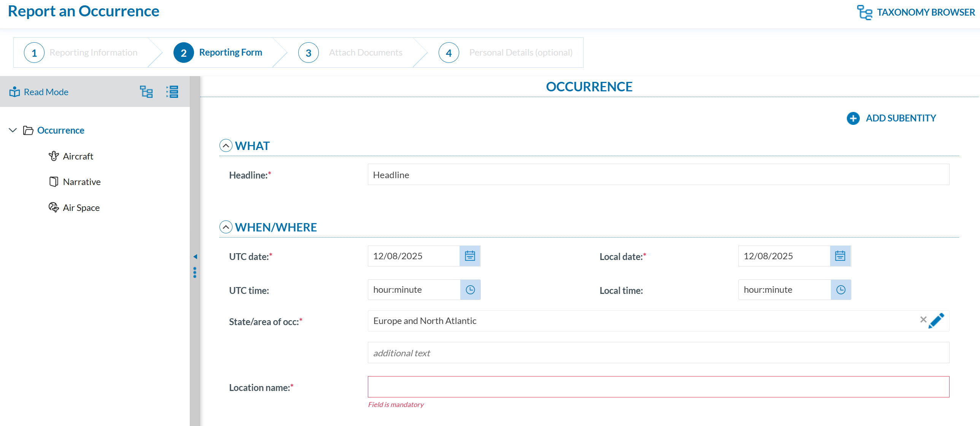Open the Taxonomy Browser
980x426 pixels.
coord(916,12)
